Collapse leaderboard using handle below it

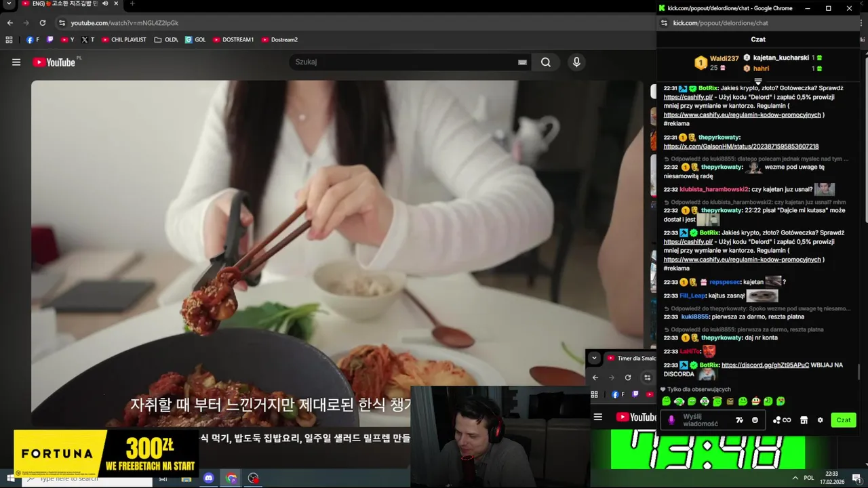tap(758, 81)
